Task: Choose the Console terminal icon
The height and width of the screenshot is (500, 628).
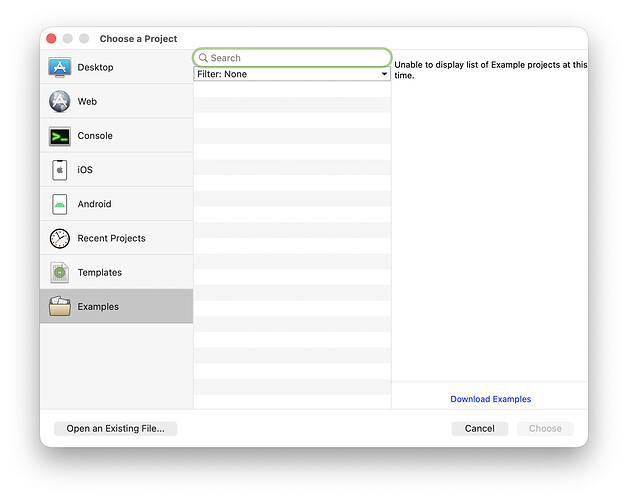Action: coord(60,136)
